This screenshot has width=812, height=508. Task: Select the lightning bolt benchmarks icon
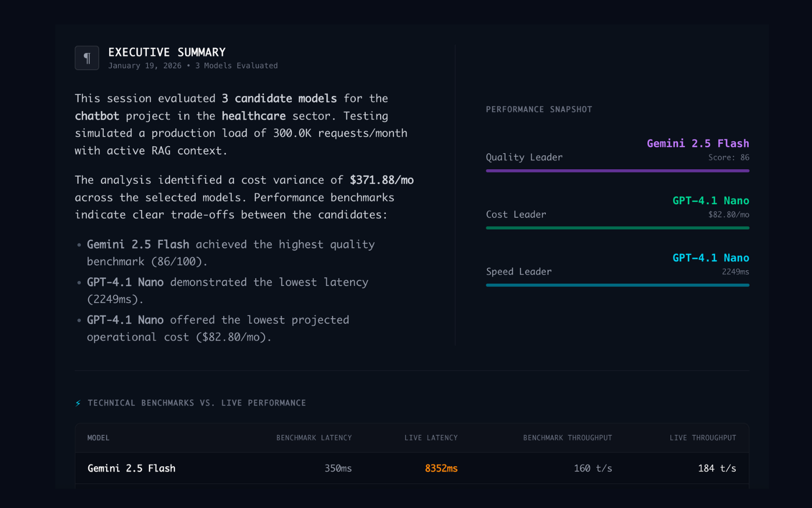tap(77, 402)
